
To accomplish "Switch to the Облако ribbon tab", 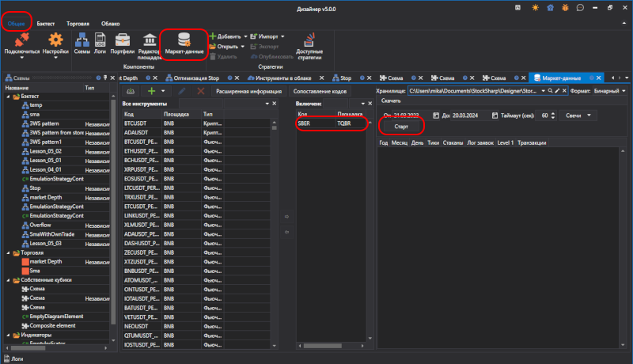I will (x=111, y=24).
